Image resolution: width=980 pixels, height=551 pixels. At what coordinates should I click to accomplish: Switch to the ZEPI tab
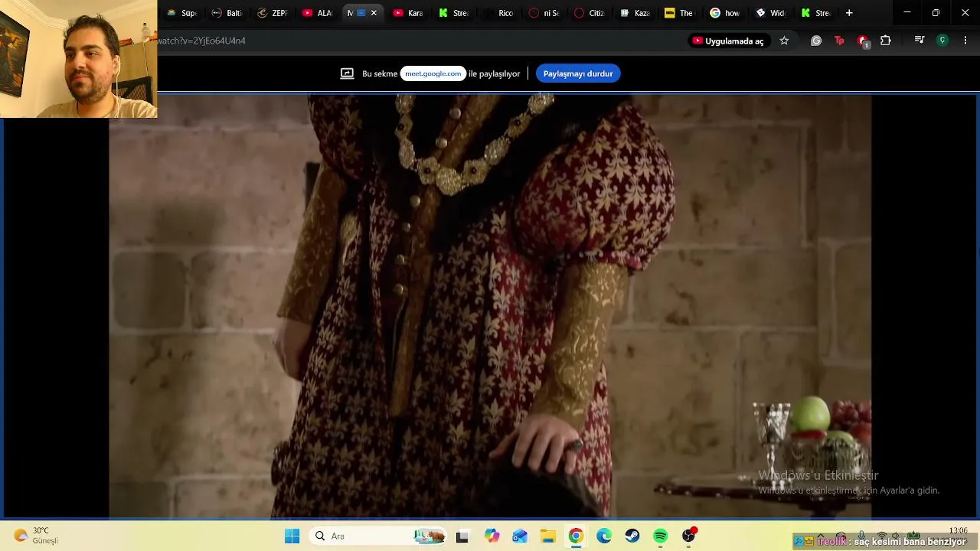(x=273, y=13)
